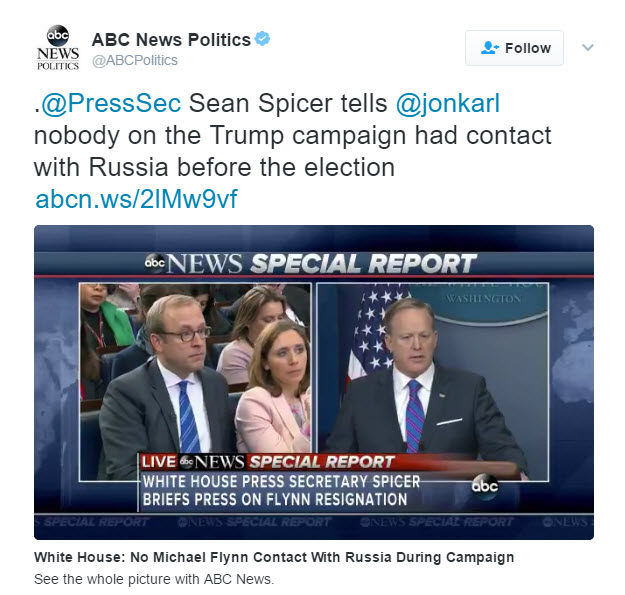Click the red LIVE badge in video
Viewport: 625px width, 595px height.
coord(157,461)
